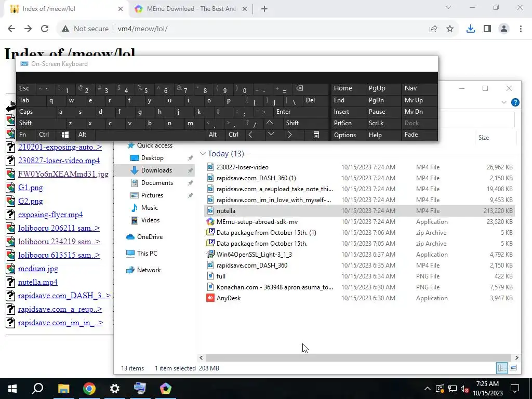This screenshot has height=399, width=532.
Task: Close the MEmu Download tab
Action: [x=244, y=9]
